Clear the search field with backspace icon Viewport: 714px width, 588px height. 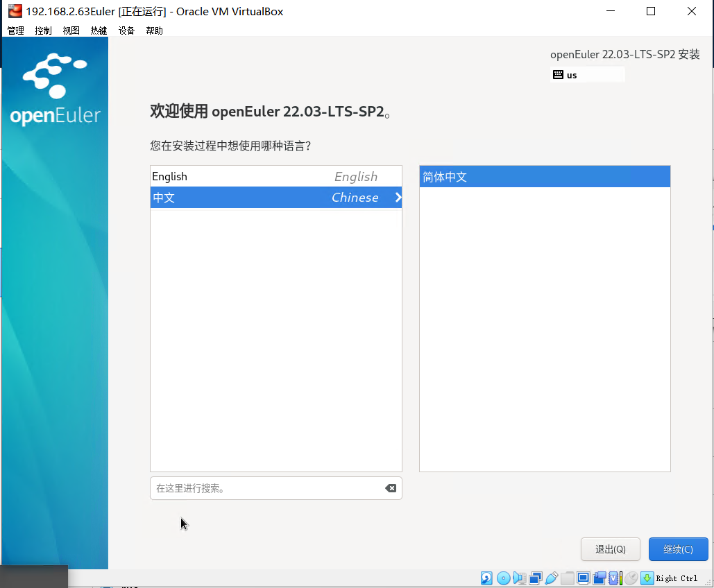(390, 488)
